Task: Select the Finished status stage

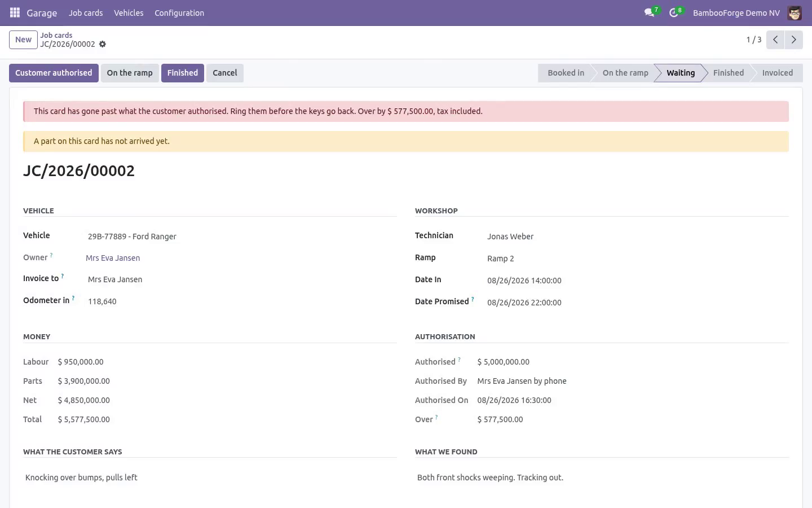Action: click(729, 73)
